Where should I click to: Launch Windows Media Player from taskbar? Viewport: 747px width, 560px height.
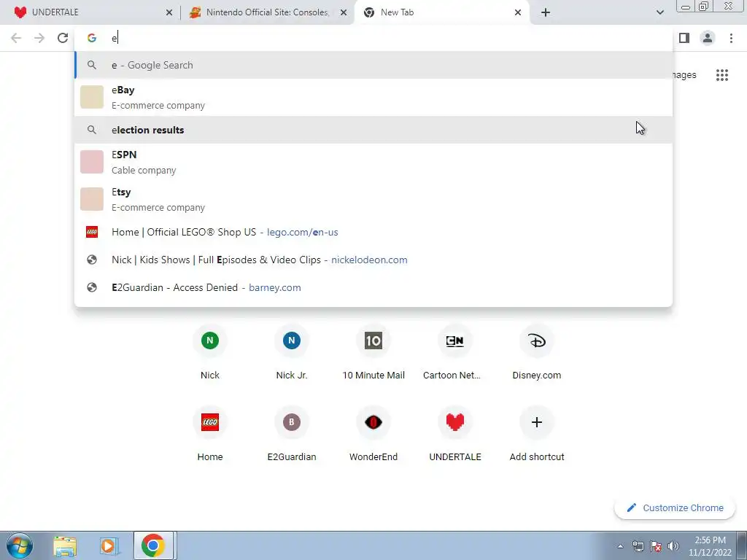[109, 545]
